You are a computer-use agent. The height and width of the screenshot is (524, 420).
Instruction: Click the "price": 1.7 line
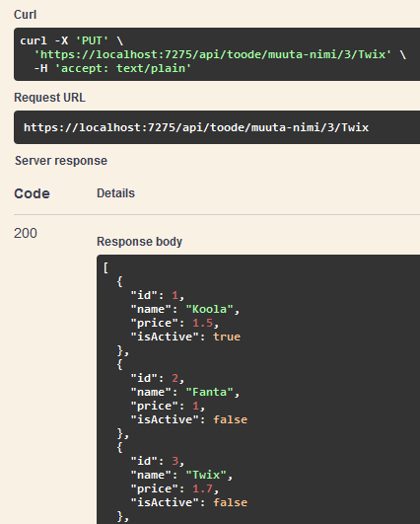coord(175,488)
